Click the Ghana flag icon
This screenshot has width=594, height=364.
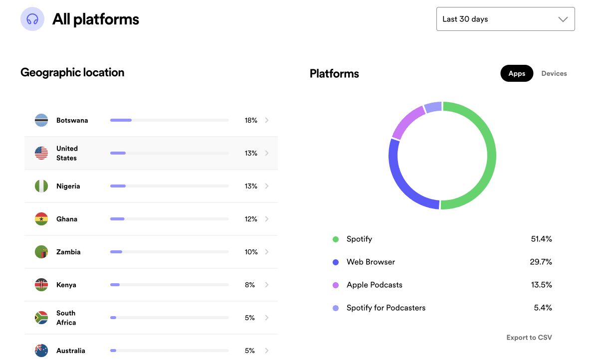pos(41,219)
